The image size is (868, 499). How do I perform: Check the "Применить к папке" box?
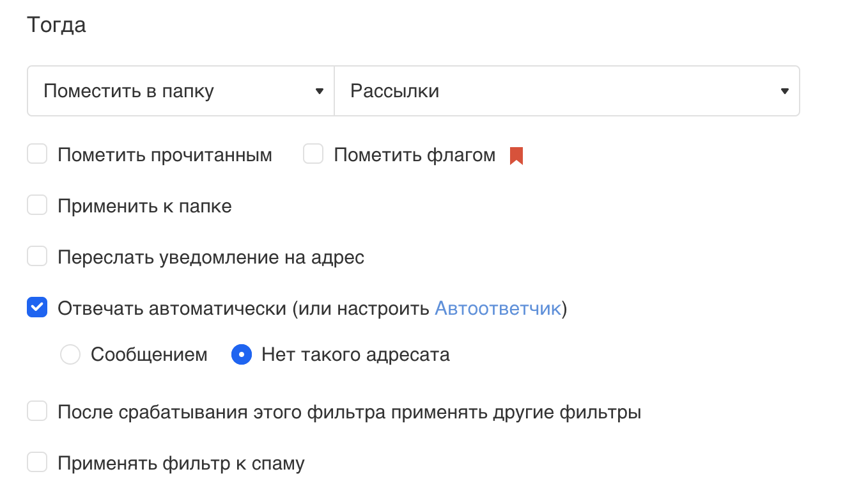(x=37, y=206)
